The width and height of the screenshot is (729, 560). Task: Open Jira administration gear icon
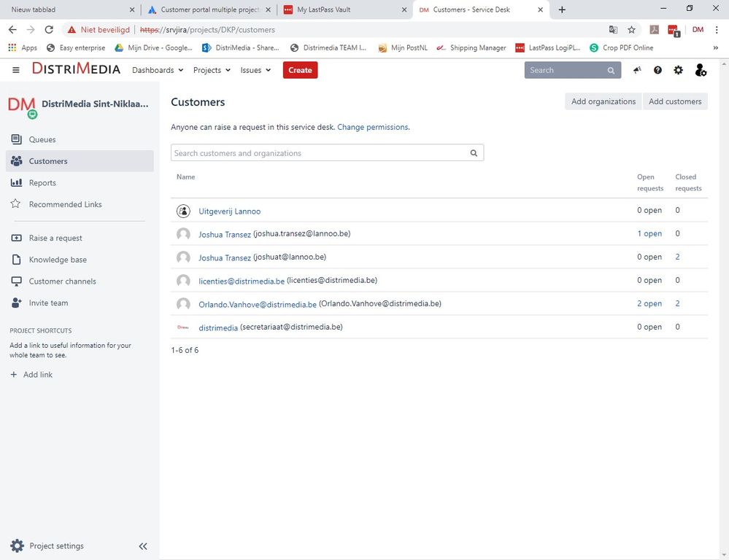tap(679, 70)
